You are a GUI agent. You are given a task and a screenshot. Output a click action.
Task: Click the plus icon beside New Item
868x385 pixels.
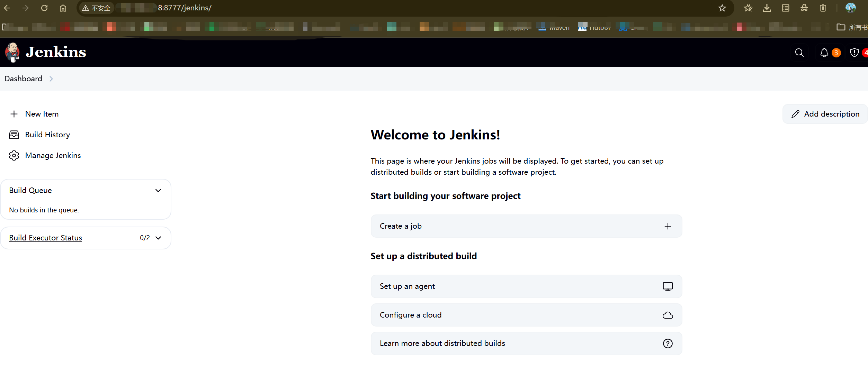coord(14,114)
